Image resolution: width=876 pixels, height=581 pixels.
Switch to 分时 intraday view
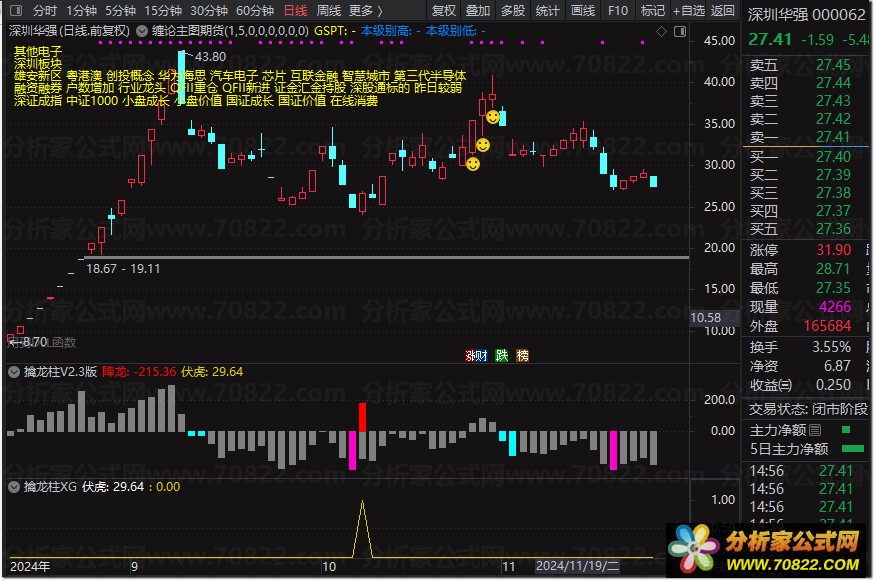click(45, 11)
